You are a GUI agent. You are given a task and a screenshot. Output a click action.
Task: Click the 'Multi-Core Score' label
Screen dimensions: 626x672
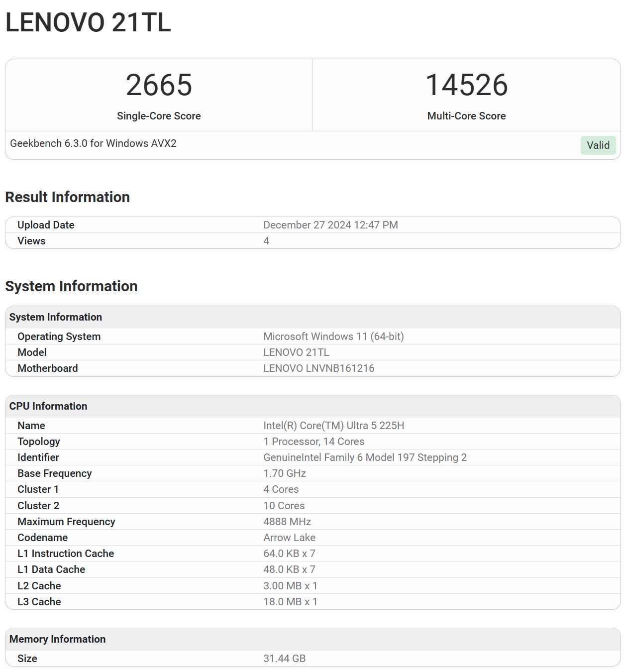tap(466, 116)
